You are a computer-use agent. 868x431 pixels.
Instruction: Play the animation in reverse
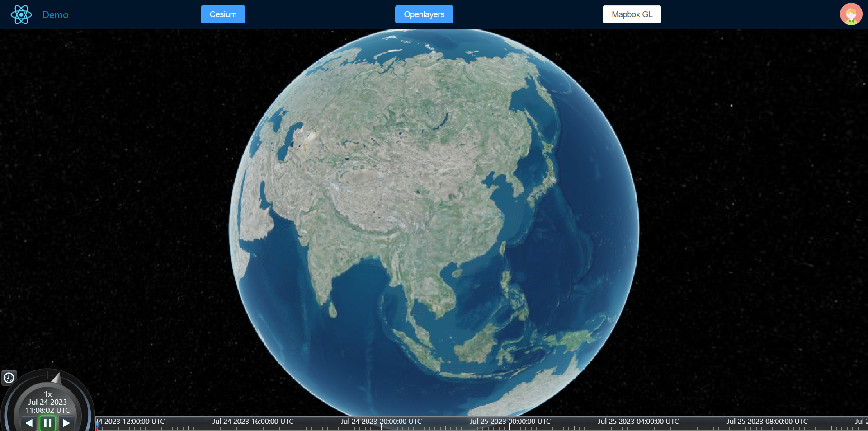pyautogui.click(x=29, y=423)
